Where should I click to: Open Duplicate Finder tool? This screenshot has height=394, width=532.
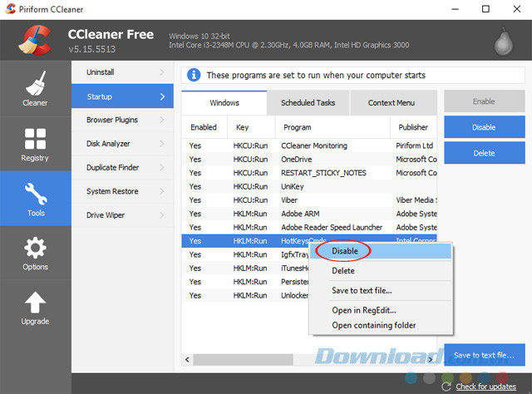(122, 167)
